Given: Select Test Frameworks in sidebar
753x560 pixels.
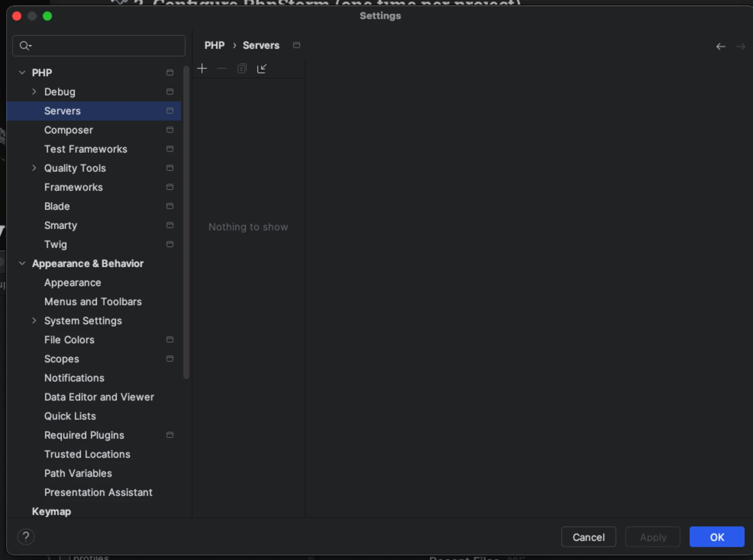Looking at the screenshot, I should point(85,149).
